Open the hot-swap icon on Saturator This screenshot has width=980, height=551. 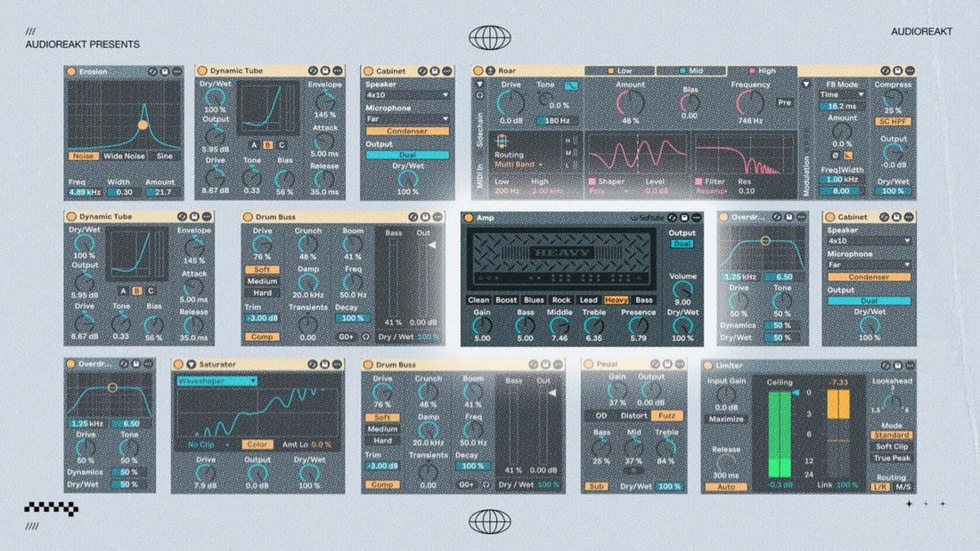pos(311,365)
